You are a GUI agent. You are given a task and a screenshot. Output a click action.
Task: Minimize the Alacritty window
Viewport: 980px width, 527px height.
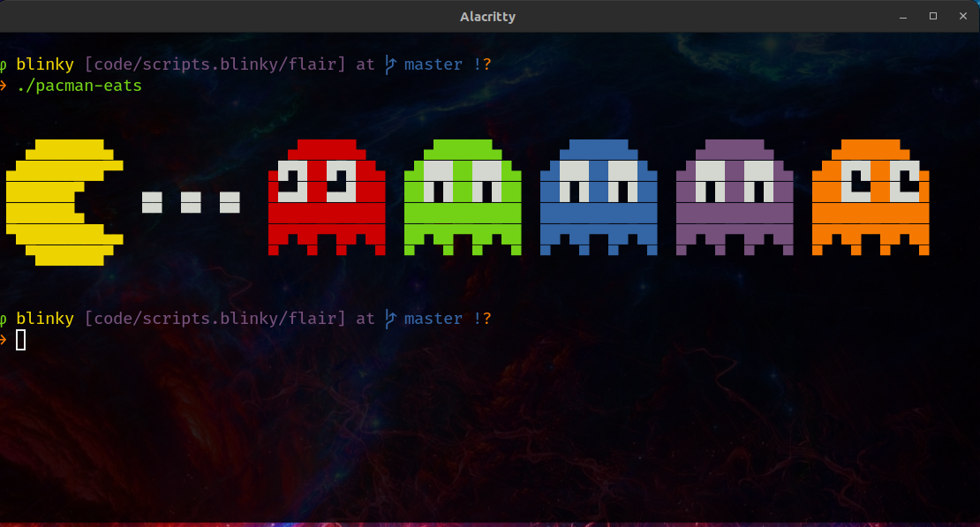coord(902,17)
